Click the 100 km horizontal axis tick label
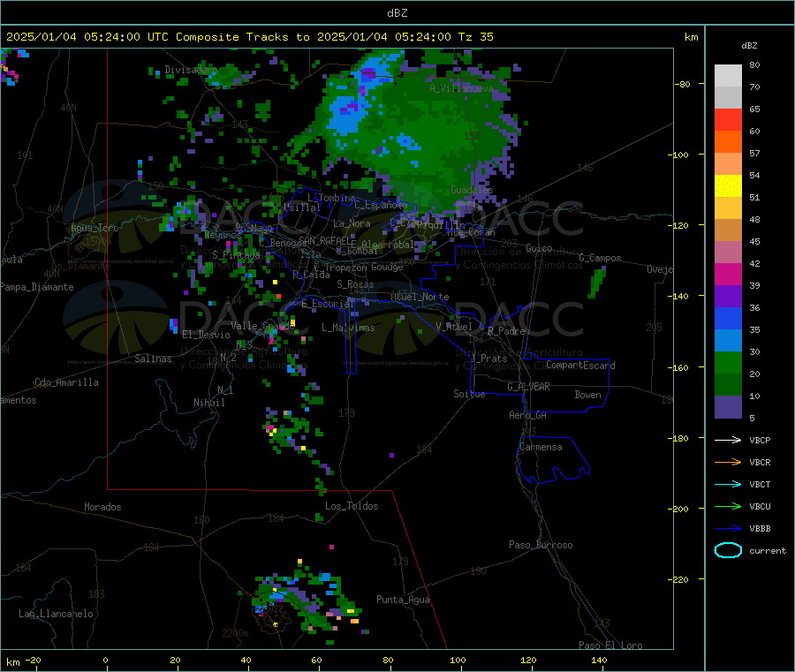Screen dimensions: 795x672 (458, 661)
